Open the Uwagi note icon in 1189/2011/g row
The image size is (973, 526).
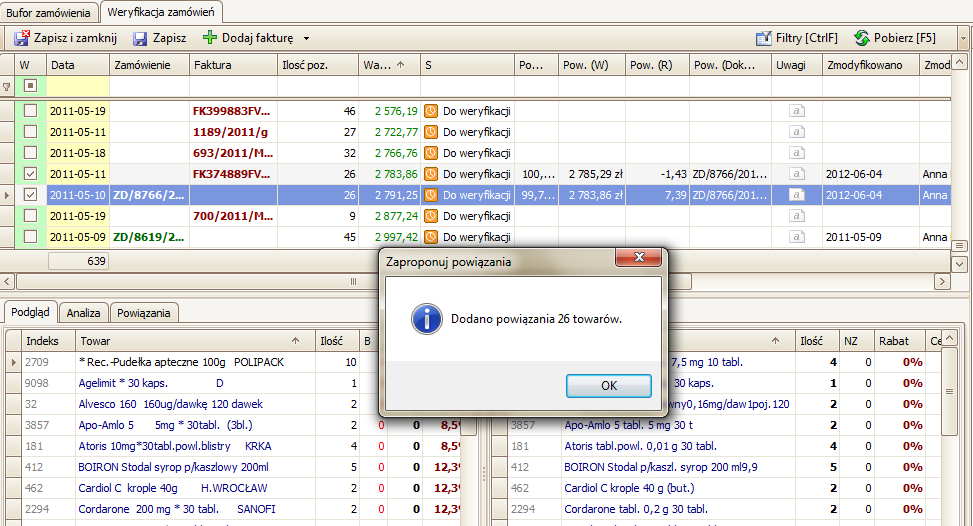pyautogui.click(x=797, y=132)
